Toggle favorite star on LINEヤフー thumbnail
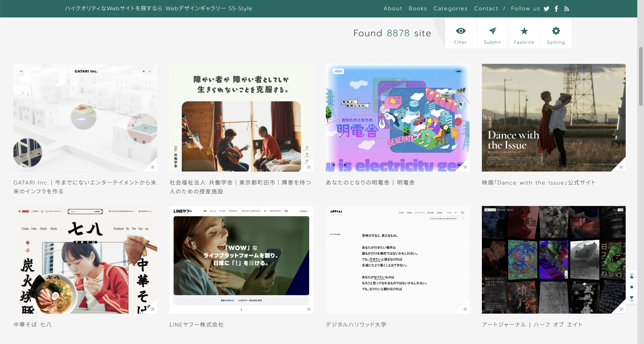The width and height of the screenshot is (644, 344). [309, 309]
